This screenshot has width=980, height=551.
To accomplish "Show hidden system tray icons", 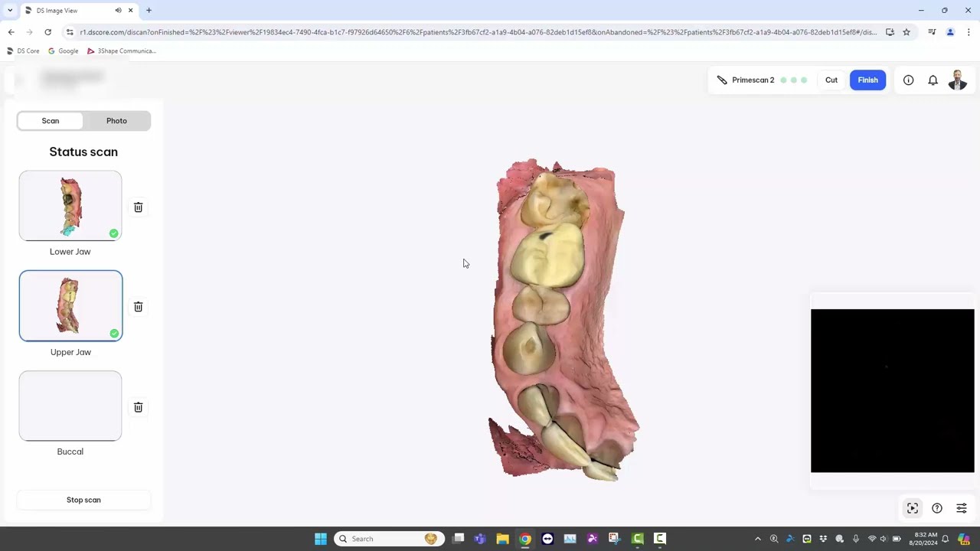I will (x=758, y=539).
